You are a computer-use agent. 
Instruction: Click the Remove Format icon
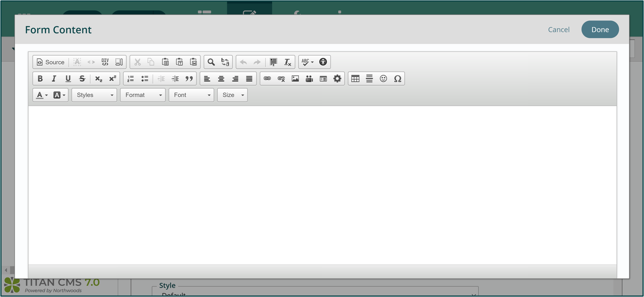[287, 62]
